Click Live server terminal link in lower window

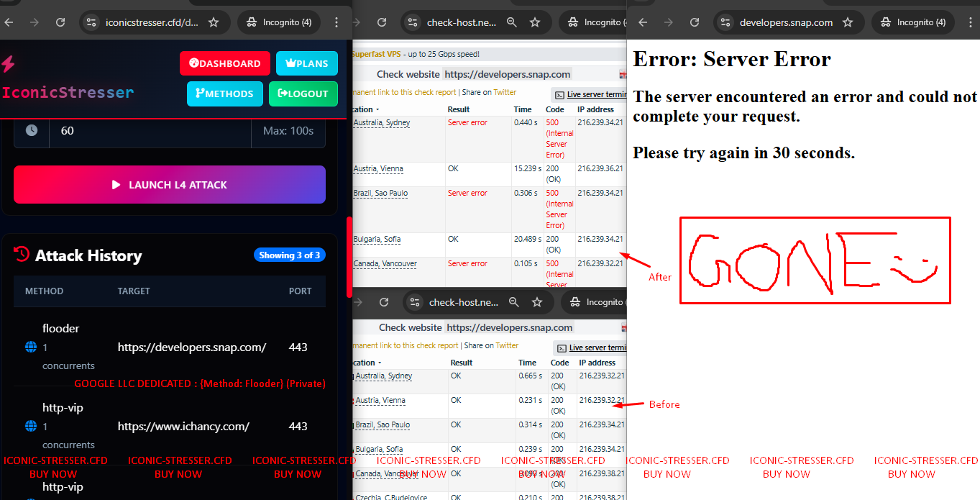click(597, 348)
